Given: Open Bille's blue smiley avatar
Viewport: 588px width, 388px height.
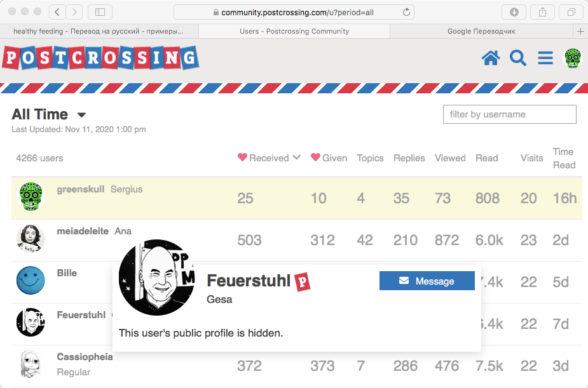Looking at the screenshot, I should point(31,281).
